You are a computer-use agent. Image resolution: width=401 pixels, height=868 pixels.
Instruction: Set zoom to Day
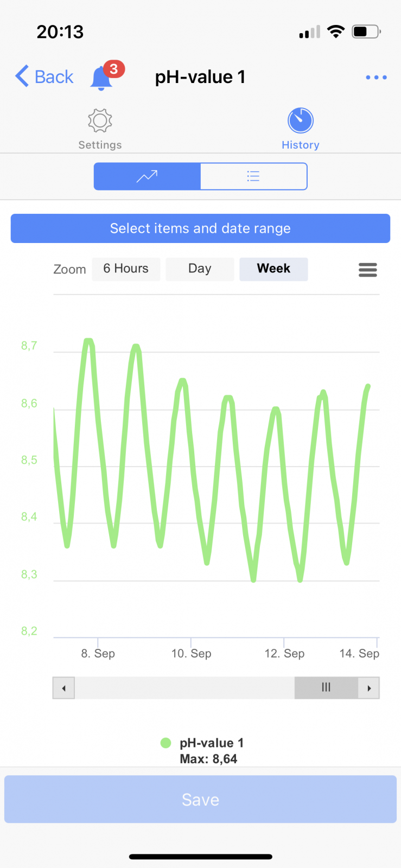[200, 269]
